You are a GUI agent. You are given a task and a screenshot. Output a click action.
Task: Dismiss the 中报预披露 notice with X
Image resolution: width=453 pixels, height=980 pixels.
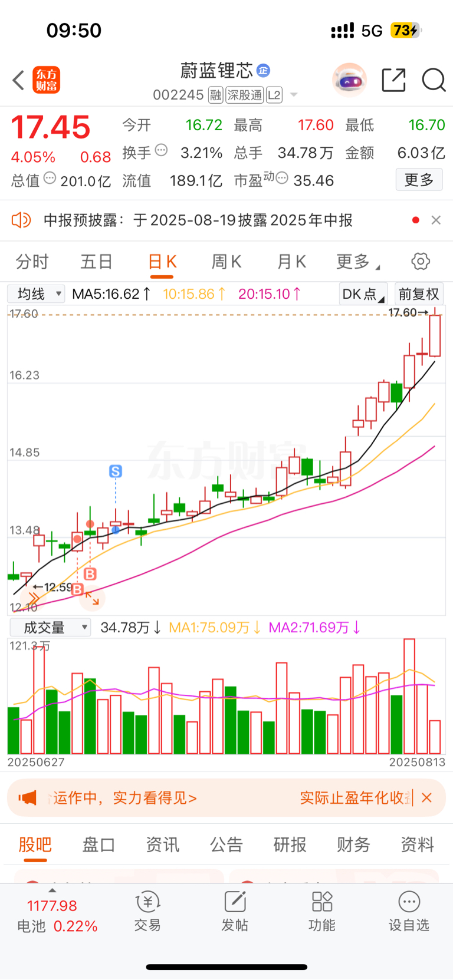click(x=436, y=220)
